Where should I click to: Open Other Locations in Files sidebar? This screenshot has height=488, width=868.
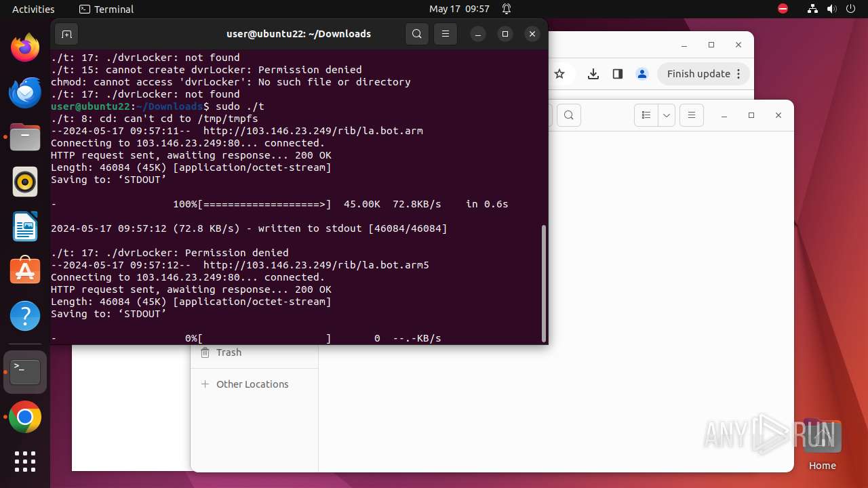pos(254,384)
